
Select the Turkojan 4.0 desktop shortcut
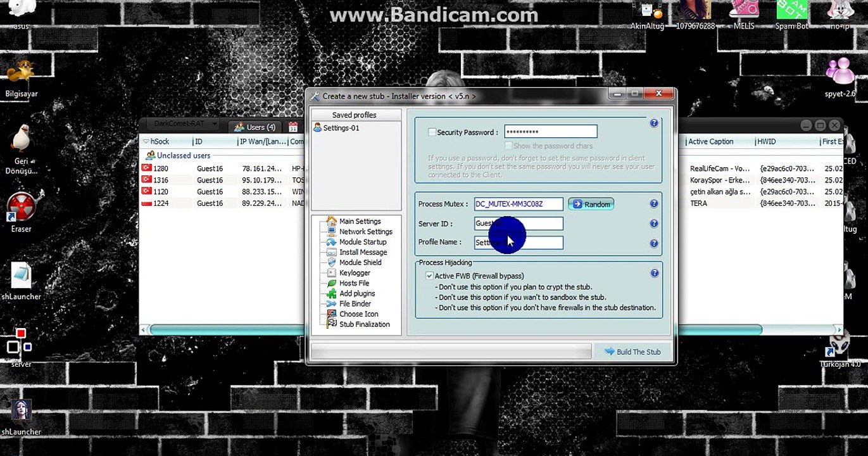tap(840, 350)
